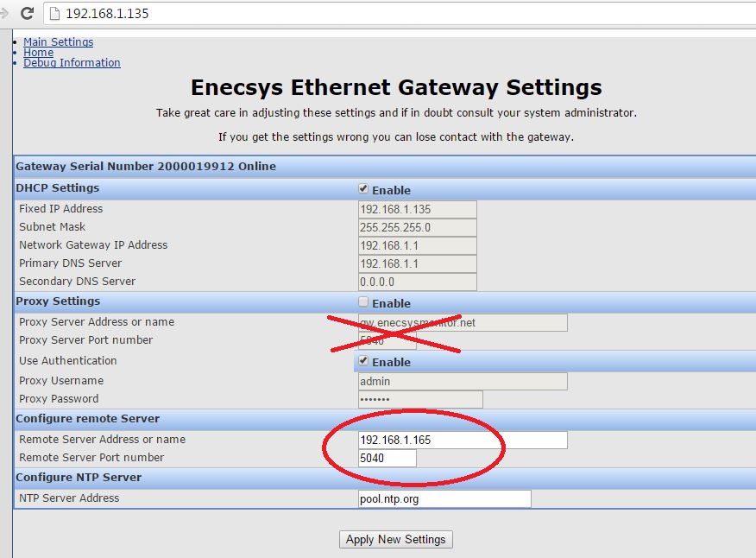Click the Configure remote Server header
This screenshot has width=756, height=558.
(88, 418)
